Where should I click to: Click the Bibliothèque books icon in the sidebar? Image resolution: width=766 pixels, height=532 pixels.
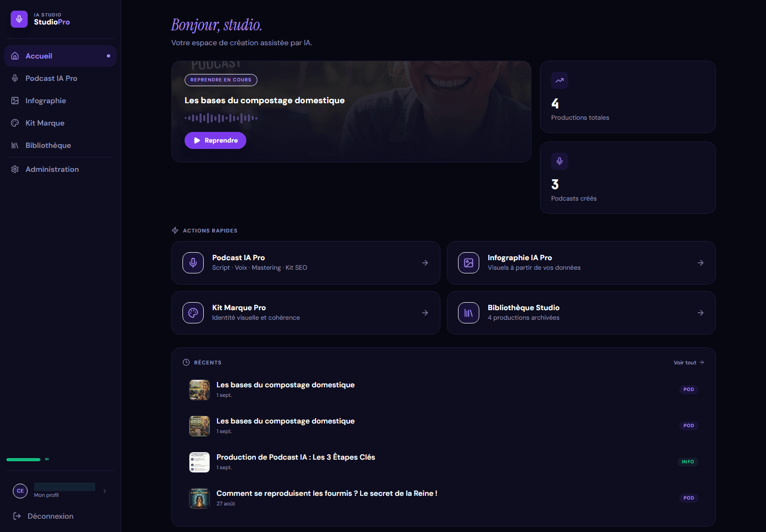tap(15, 145)
